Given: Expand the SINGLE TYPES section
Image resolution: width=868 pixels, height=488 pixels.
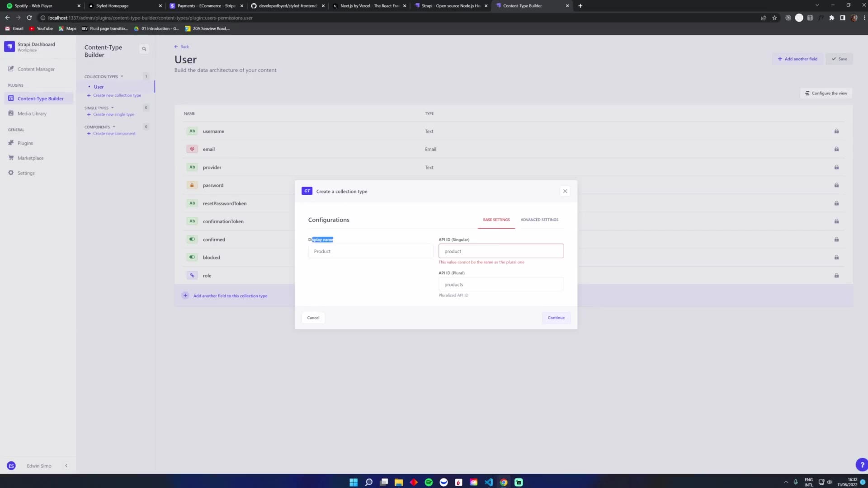Looking at the screenshot, I should tap(113, 108).
